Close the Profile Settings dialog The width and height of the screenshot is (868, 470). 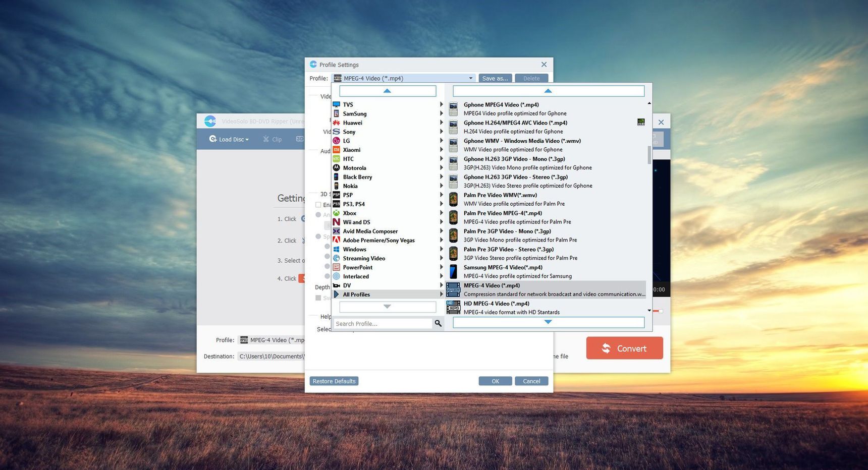point(544,65)
